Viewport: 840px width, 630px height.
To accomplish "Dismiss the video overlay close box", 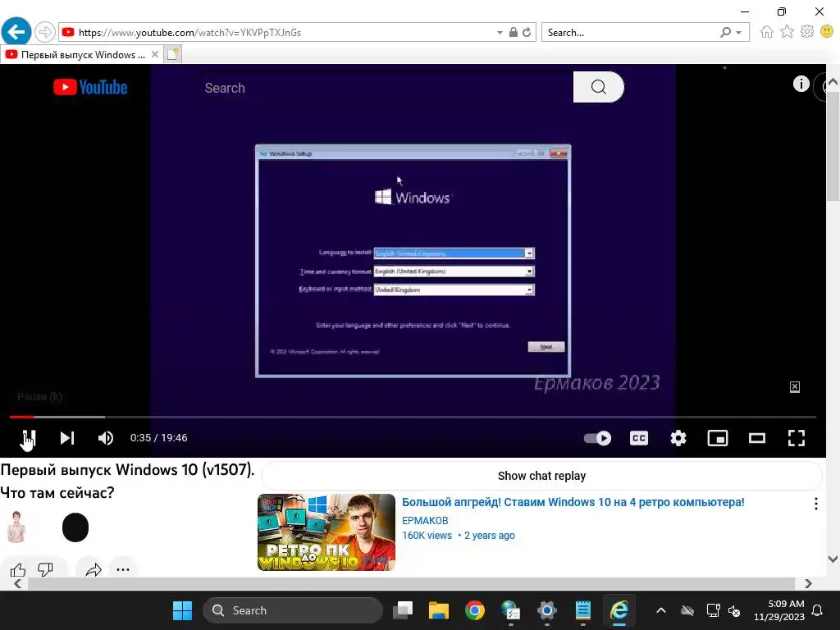I will [x=794, y=387].
